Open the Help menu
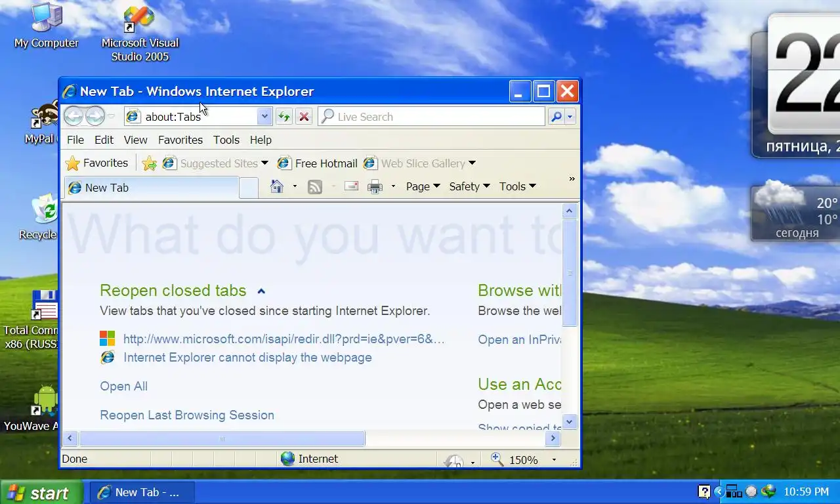 261,140
